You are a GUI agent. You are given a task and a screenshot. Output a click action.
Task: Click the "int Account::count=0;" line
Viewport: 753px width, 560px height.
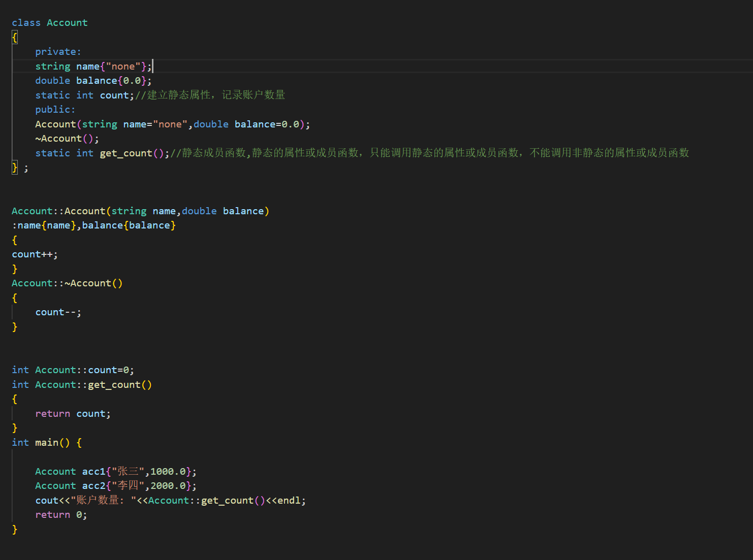(73, 370)
